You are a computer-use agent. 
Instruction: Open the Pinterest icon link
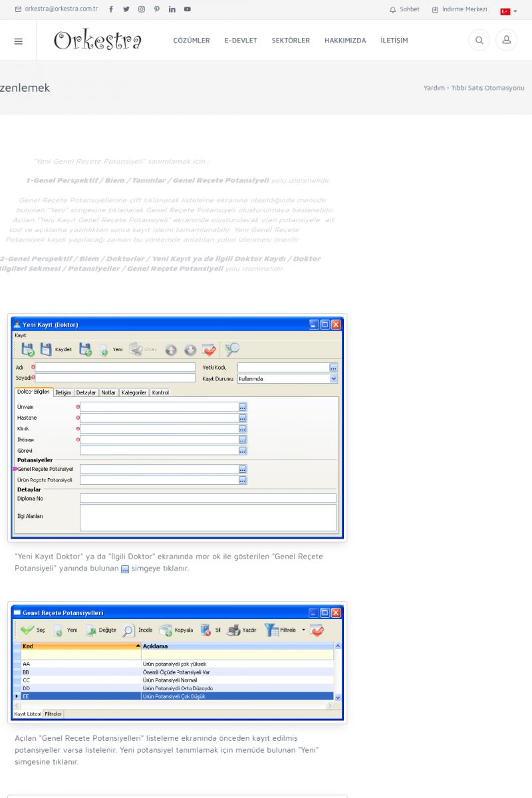157,9
